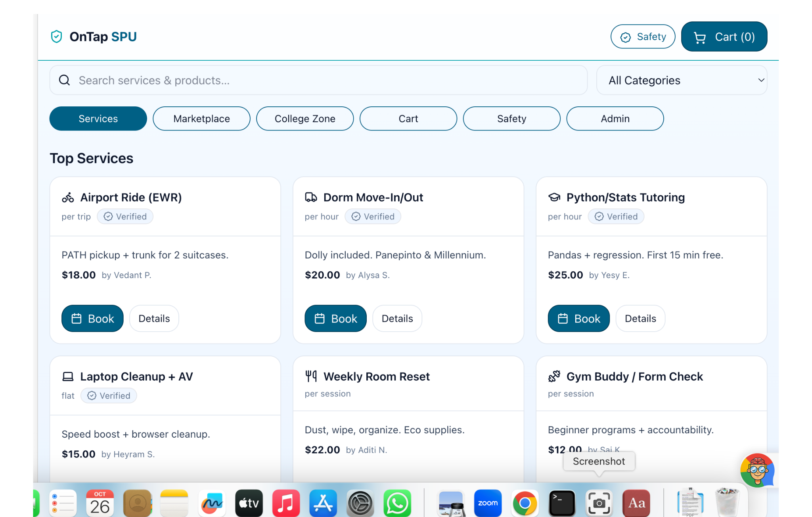Click the dumbbell icon on Gym Buddy
This screenshot has width=812, height=517.
click(554, 376)
